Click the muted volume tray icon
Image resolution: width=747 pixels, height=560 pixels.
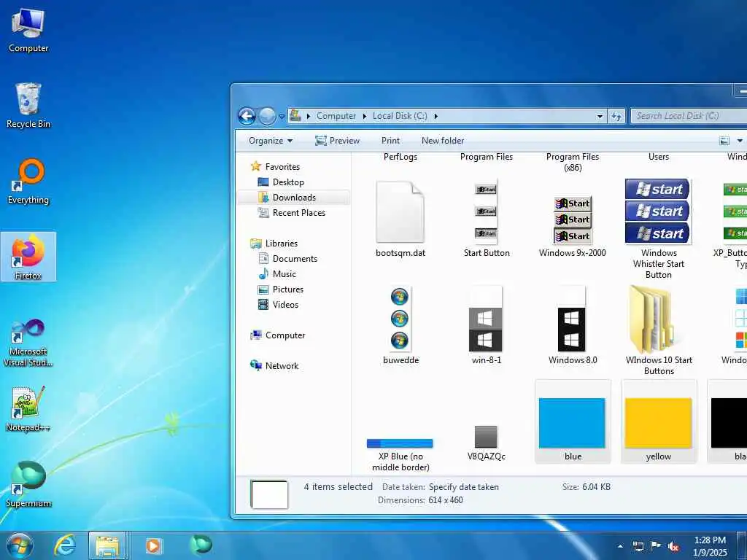673,547
